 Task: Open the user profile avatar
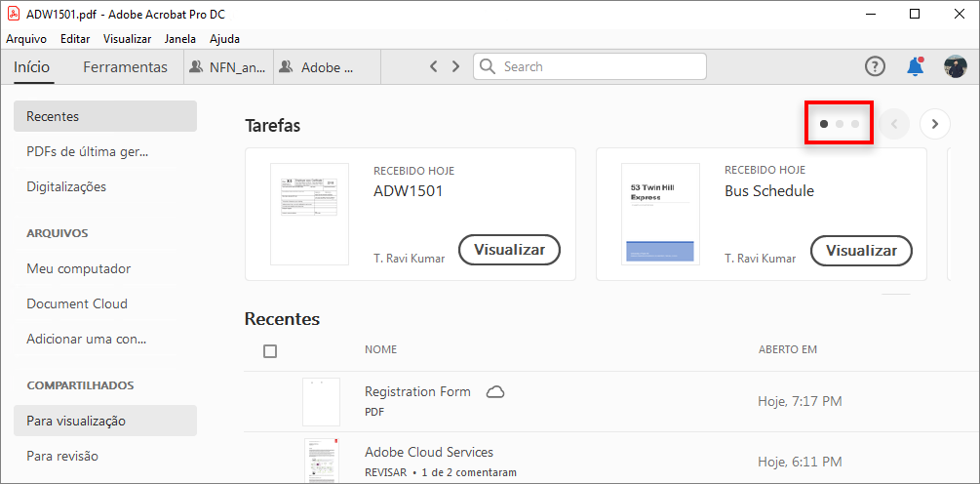pos(955,66)
